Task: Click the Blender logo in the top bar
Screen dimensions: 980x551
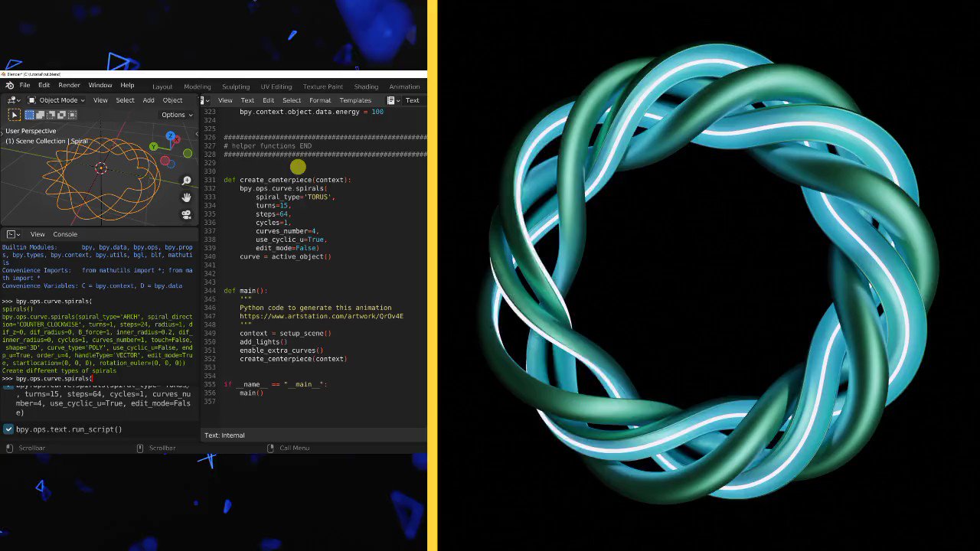Action: pyautogui.click(x=10, y=85)
